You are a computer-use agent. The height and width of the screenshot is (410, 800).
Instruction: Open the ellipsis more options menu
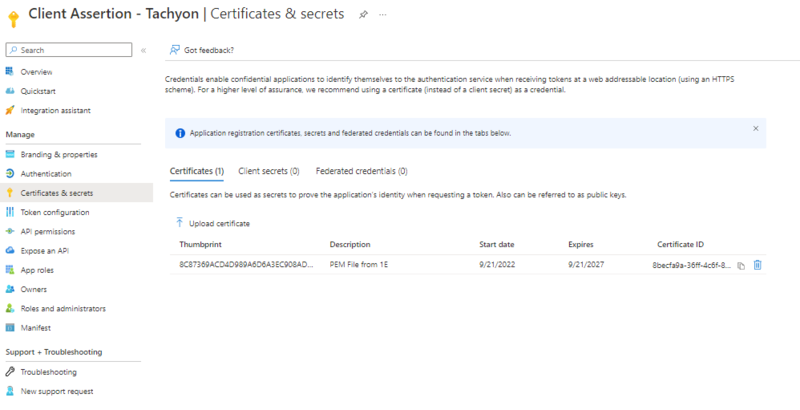383,15
